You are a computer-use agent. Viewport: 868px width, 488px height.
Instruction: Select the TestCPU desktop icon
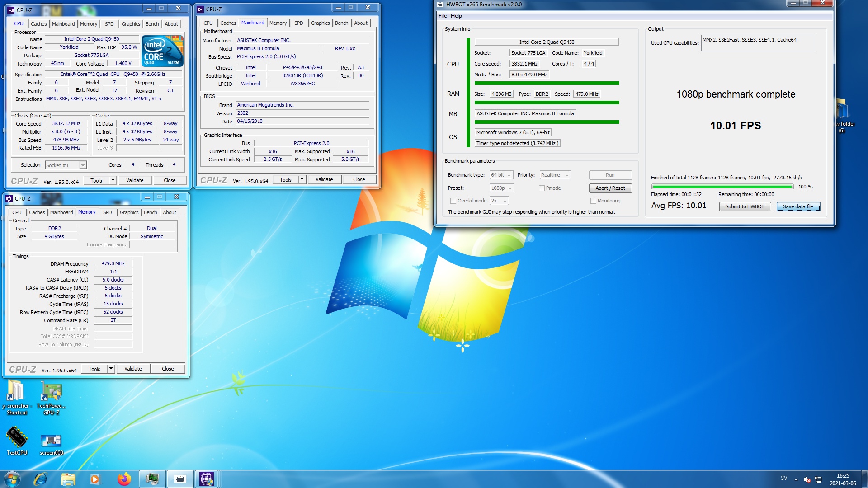pos(17,441)
